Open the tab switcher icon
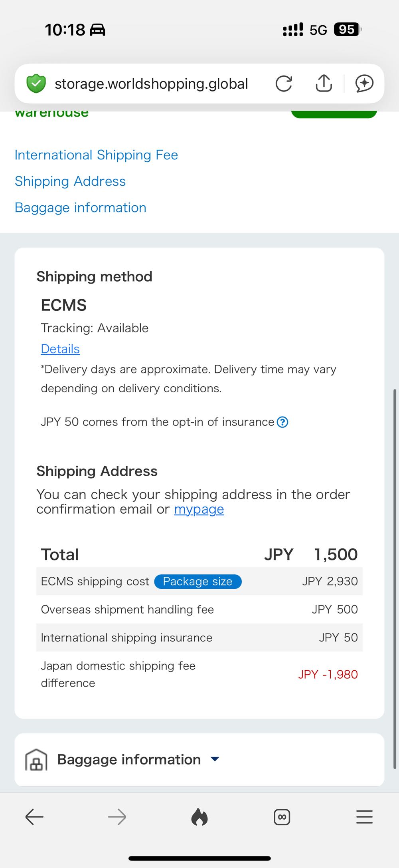Screen dimensions: 399x868 point(282,817)
